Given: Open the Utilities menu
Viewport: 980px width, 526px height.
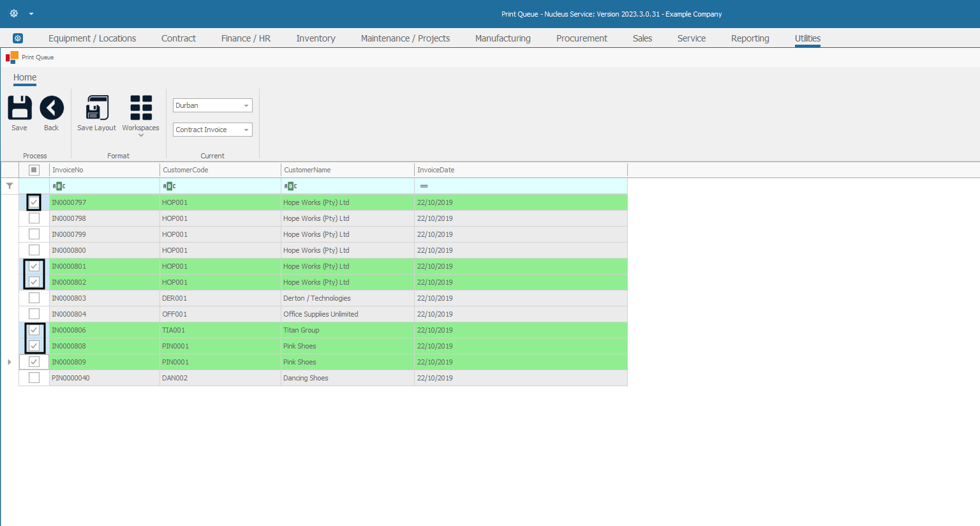Looking at the screenshot, I should pos(808,38).
